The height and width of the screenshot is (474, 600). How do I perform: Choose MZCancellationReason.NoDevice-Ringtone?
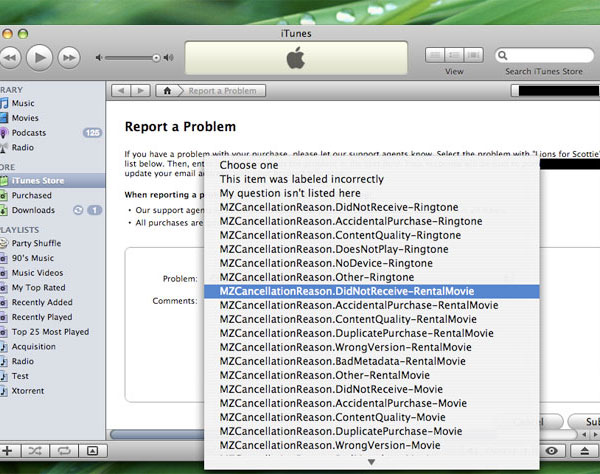pos(372,263)
